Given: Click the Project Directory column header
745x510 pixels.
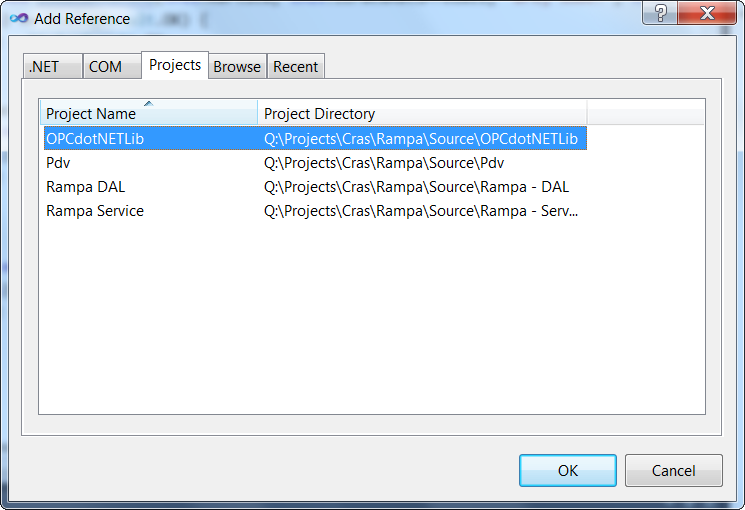Looking at the screenshot, I should point(320,114).
